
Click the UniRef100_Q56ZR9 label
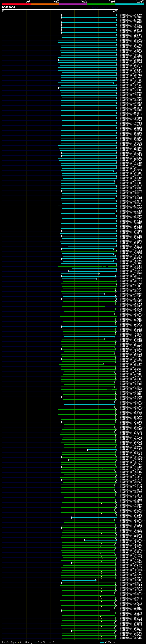coord(131,279)
